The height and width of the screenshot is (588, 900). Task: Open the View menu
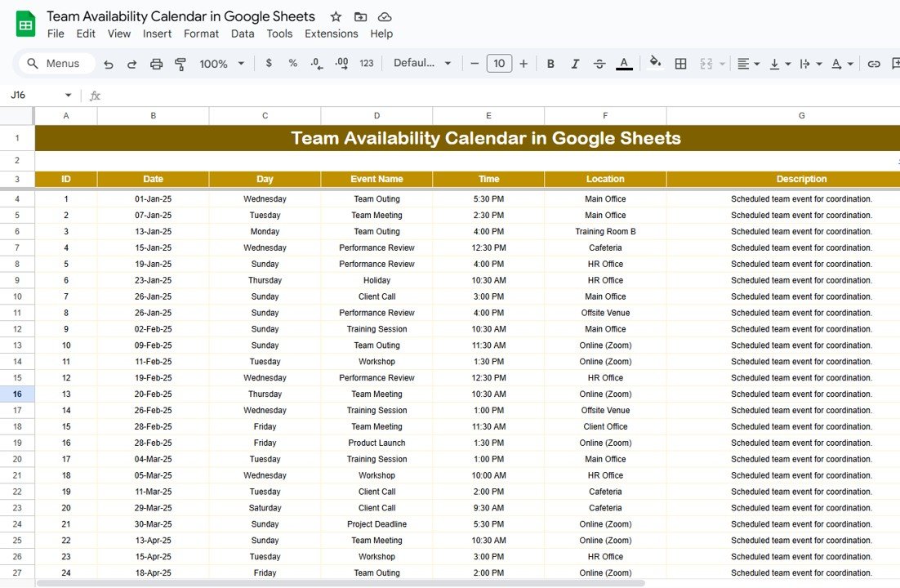(118, 33)
